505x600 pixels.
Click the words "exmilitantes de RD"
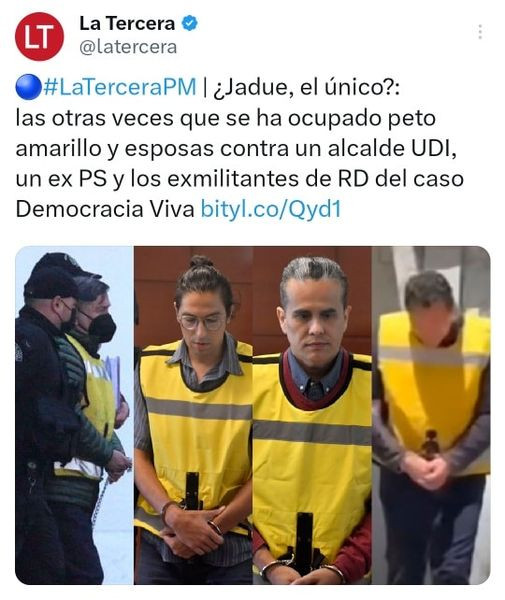tap(268, 179)
